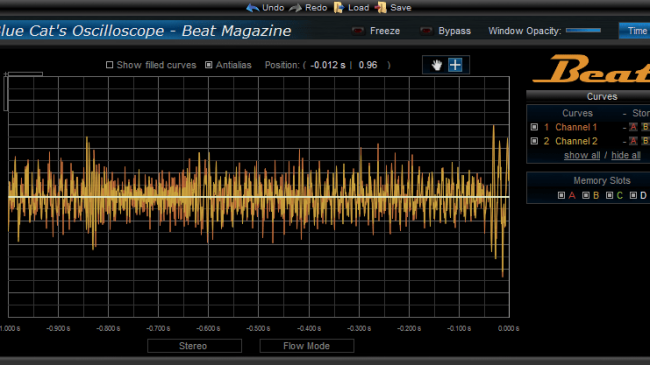Click the waveform display zero line
This screenshot has height=365, width=650.
pos(259,197)
